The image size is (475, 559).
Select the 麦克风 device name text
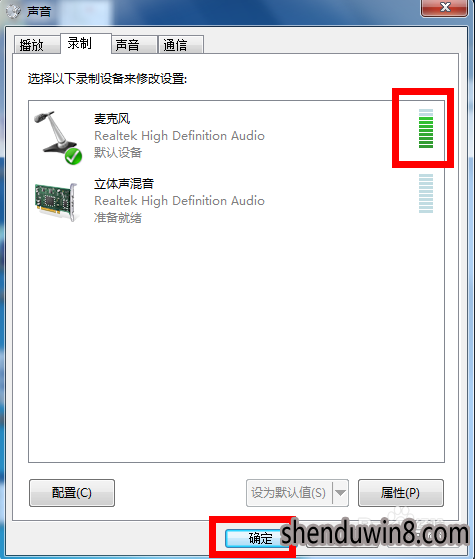[112, 119]
